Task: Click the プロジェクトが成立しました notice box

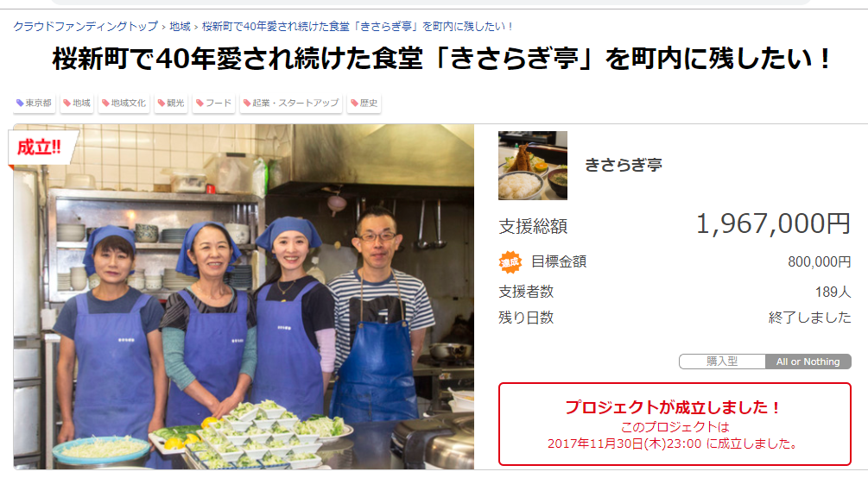Action: tap(675, 424)
